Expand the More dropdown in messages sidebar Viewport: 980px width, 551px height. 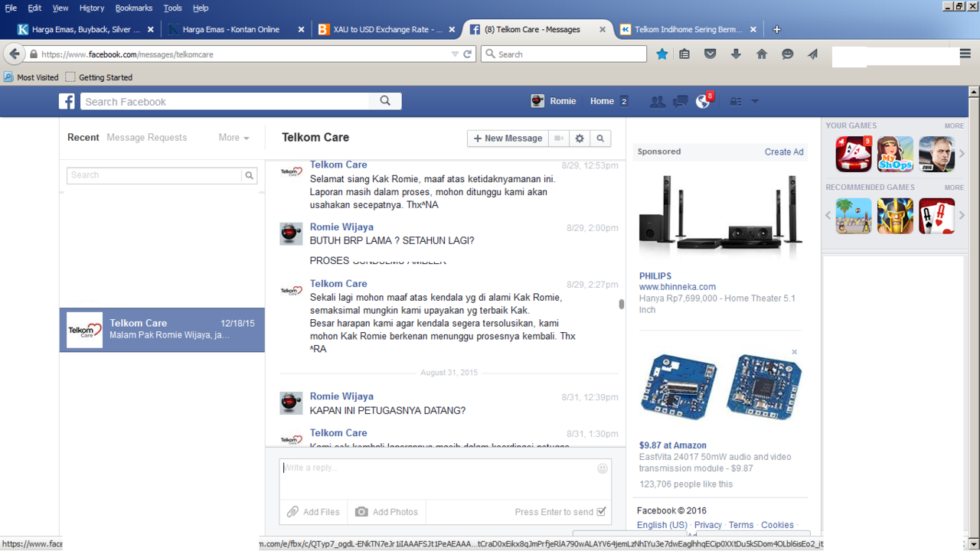(234, 138)
